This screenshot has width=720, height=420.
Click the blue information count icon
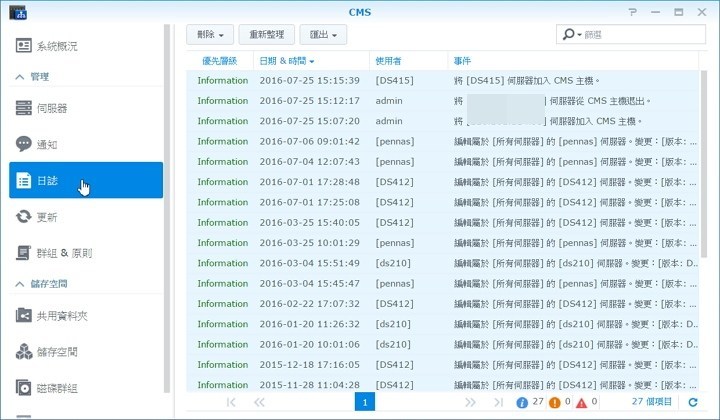click(522, 403)
